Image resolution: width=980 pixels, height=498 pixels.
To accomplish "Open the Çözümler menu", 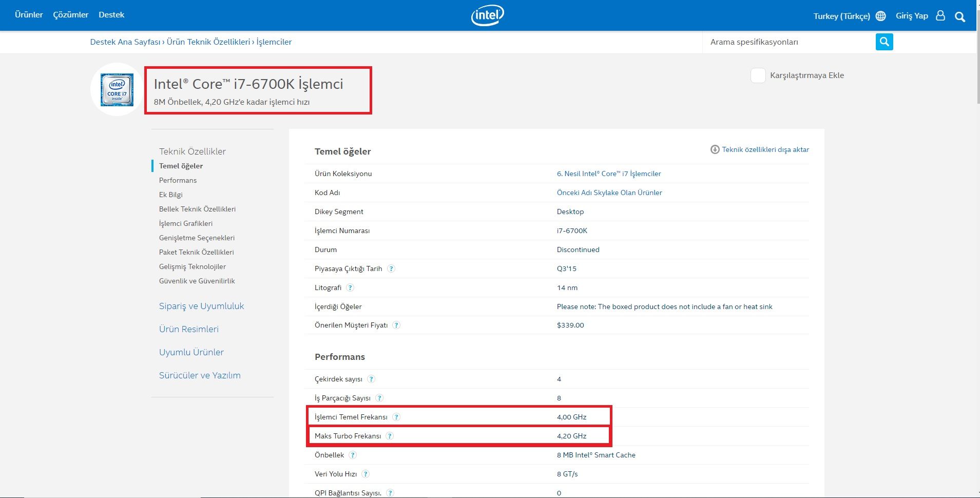I will (x=71, y=15).
